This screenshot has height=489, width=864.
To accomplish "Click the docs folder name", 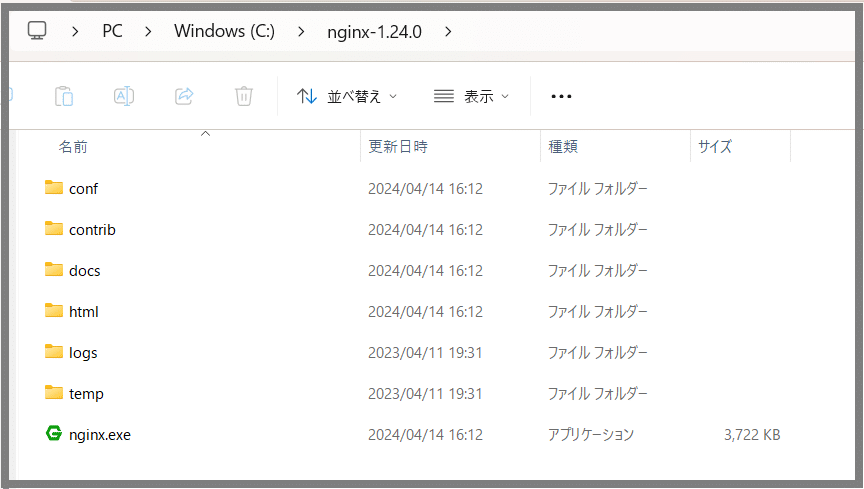I will (x=84, y=271).
